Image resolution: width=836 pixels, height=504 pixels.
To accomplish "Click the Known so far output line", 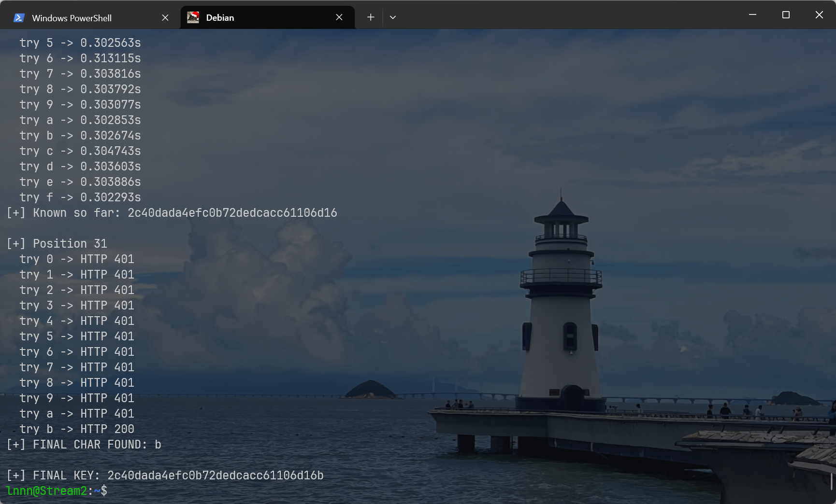I will [172, 213].
